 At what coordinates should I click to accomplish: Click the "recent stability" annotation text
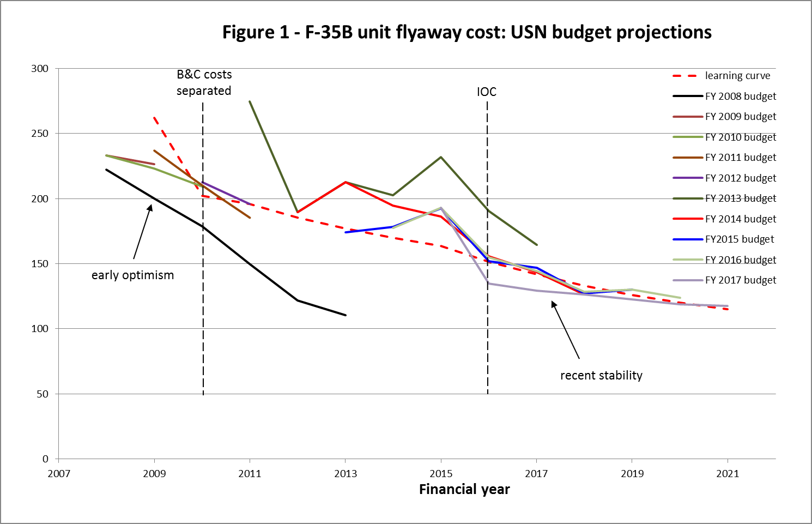pyautogui.click(x=601, y=376)
